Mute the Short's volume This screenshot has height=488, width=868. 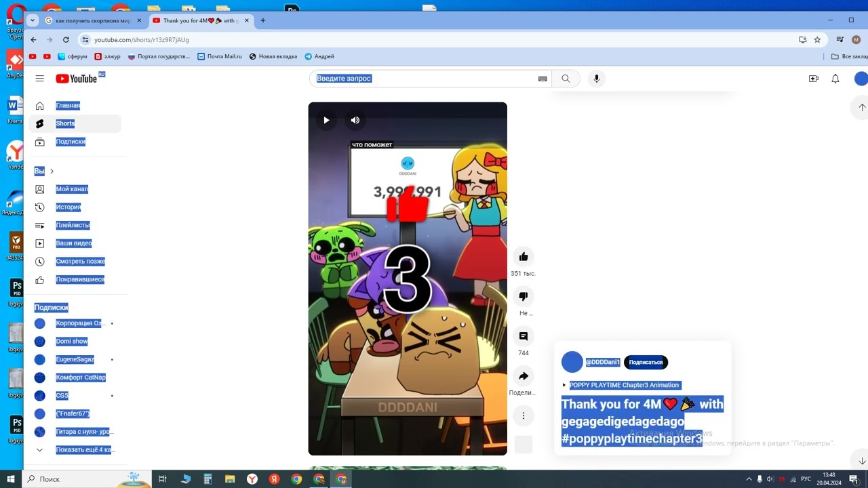point(355,121)
